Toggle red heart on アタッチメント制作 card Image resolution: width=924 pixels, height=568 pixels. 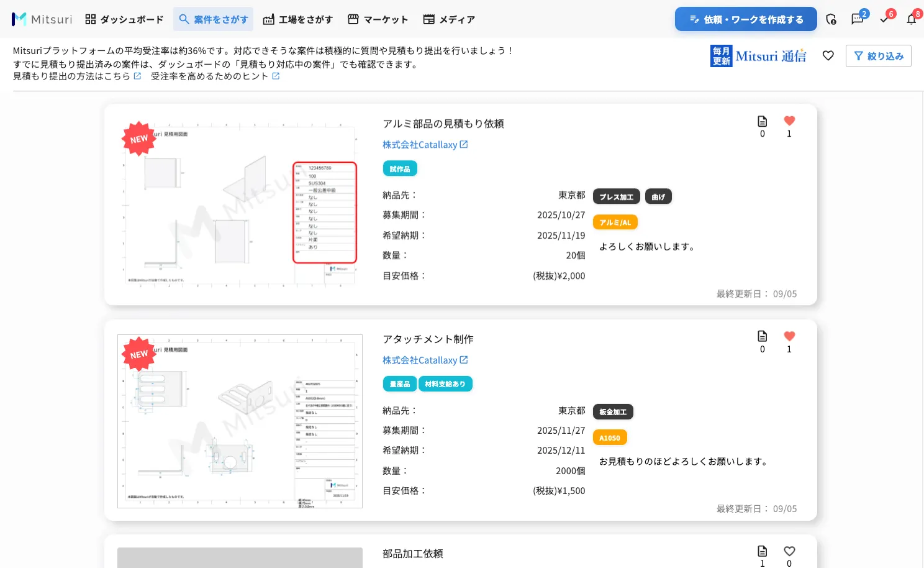[x=789, y=336]
